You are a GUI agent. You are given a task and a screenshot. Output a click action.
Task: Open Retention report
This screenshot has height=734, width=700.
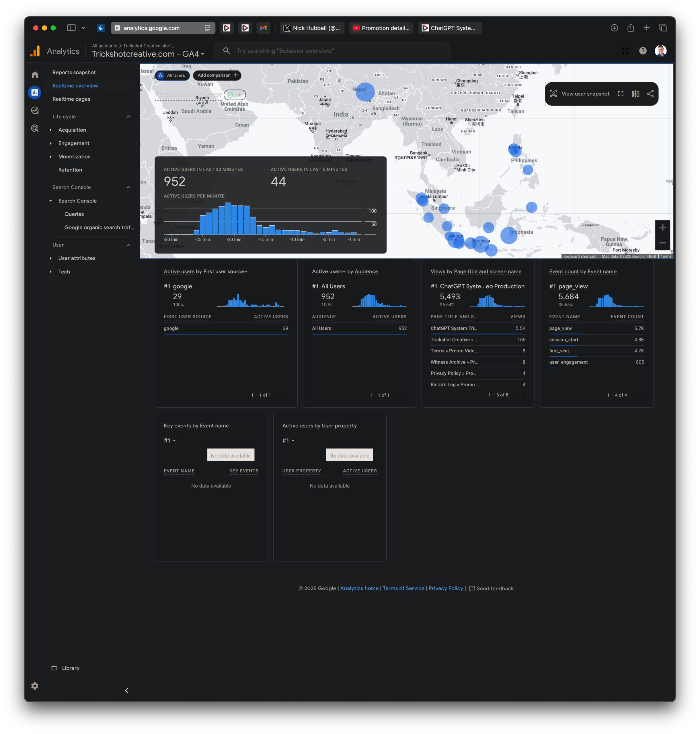pos(70,170)
